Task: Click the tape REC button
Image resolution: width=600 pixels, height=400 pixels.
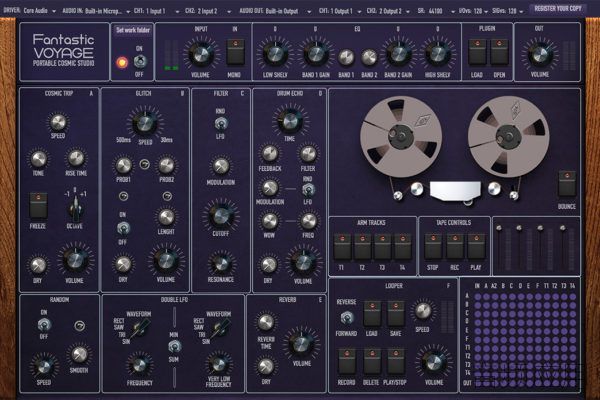Action: 455,247
